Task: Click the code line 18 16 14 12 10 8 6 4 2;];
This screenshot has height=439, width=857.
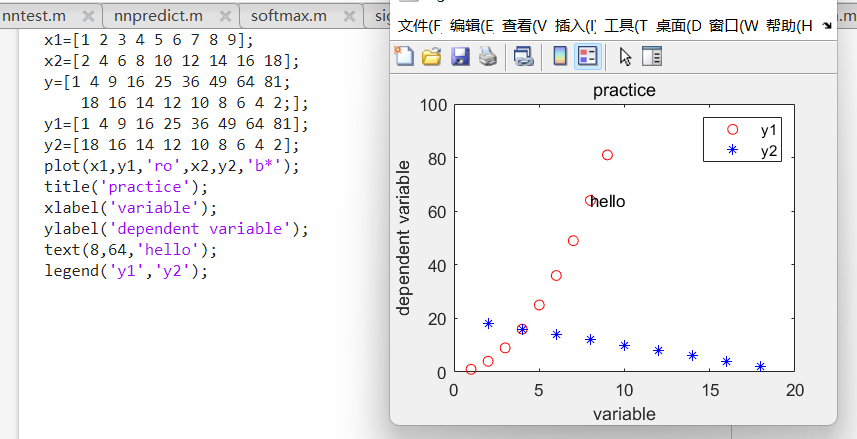Action: tap(195, 103)
